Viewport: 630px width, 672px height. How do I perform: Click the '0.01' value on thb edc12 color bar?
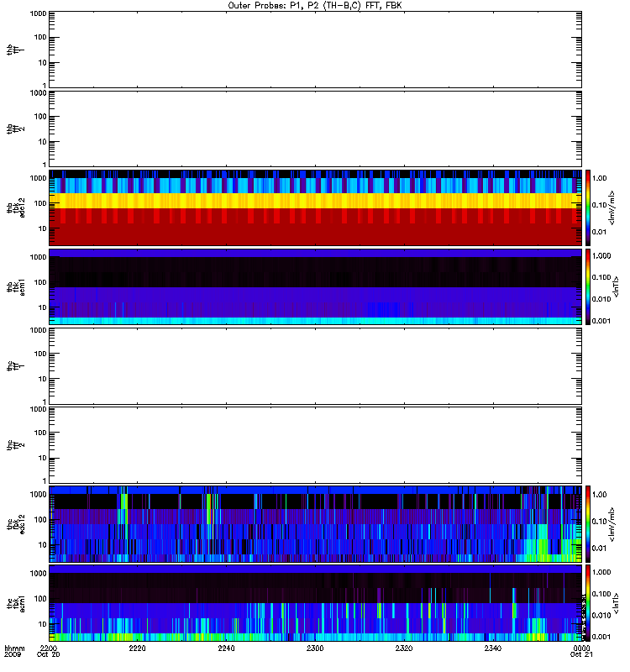pos(599,232)
